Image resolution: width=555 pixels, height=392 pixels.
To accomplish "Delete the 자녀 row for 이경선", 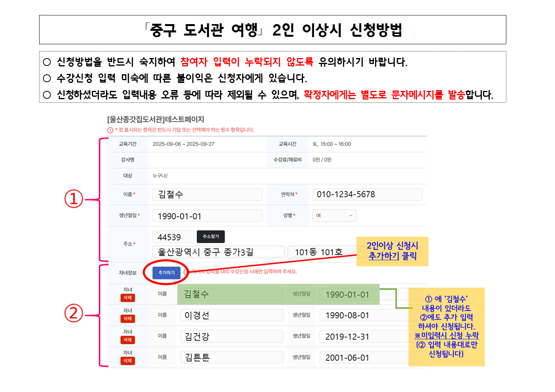I will point(128,318).
